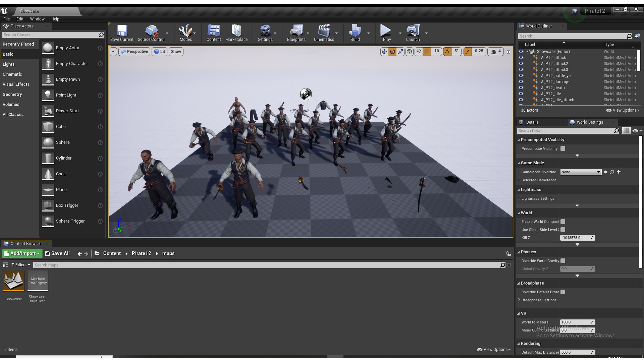This screenshot has width=644, height=362.
Task: Open the Perspective viewport type dropdown
Action: (134, 52)
